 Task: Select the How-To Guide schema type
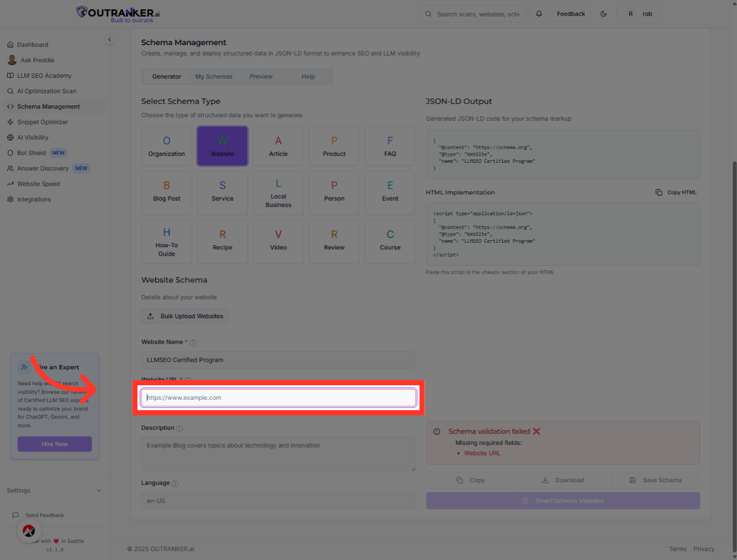[166, 242]
